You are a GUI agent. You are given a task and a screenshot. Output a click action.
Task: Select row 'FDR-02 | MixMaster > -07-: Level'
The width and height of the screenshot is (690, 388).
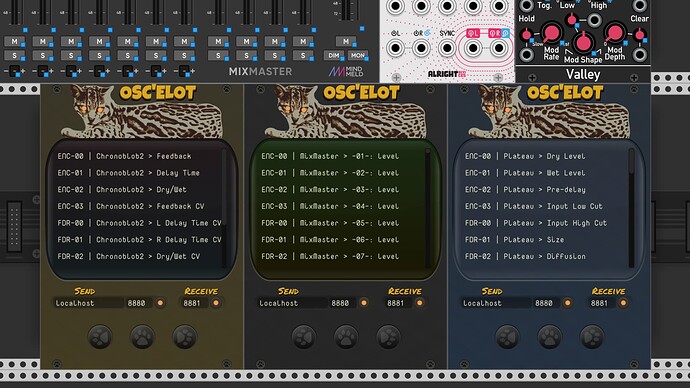coord(330,256)
